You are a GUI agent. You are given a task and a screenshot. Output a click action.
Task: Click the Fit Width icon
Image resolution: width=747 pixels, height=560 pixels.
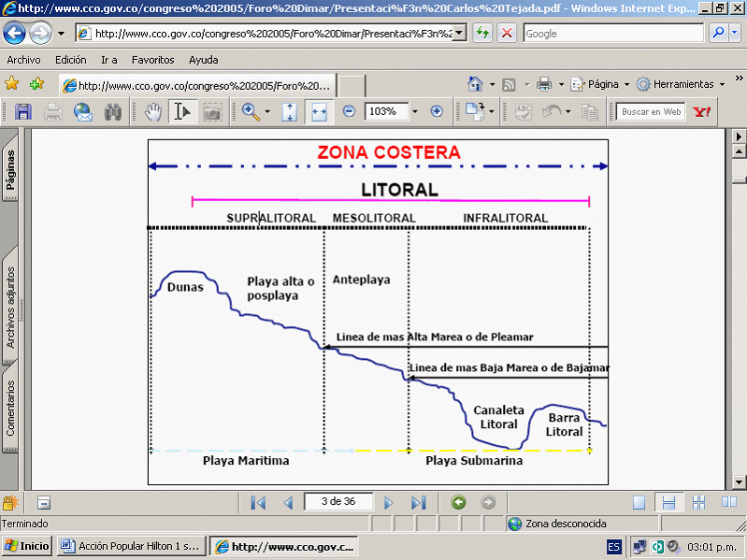click(319, 111)
